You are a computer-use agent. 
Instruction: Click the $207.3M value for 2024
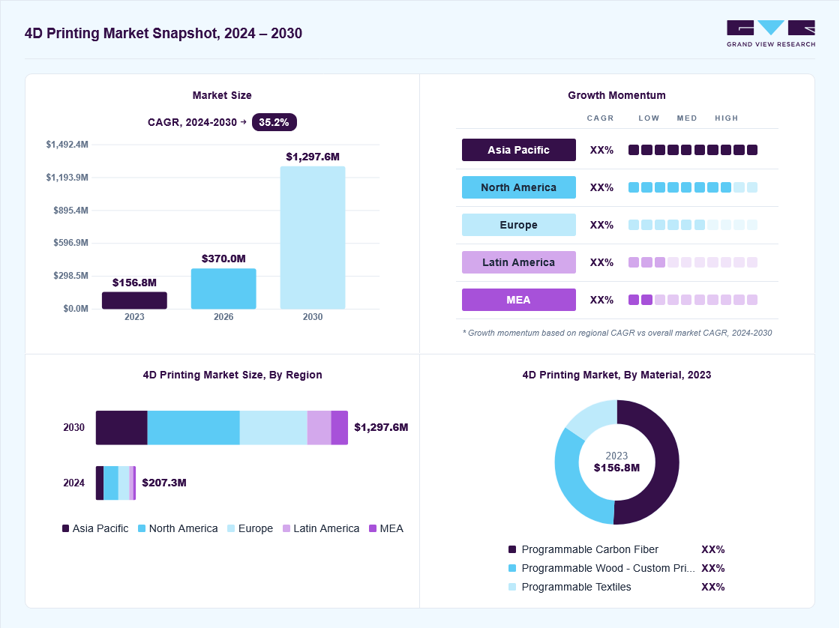[164, 483]
